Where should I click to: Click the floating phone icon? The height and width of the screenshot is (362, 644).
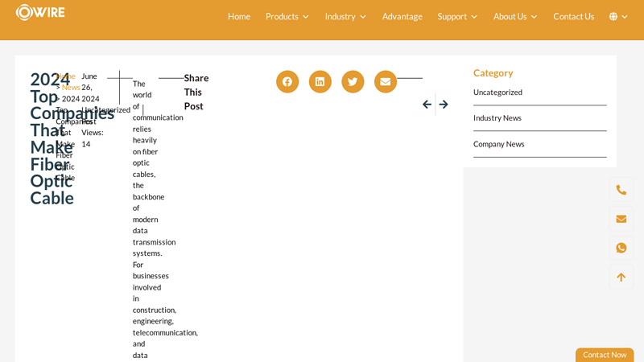pyautogui.click(x=621, y=190)
